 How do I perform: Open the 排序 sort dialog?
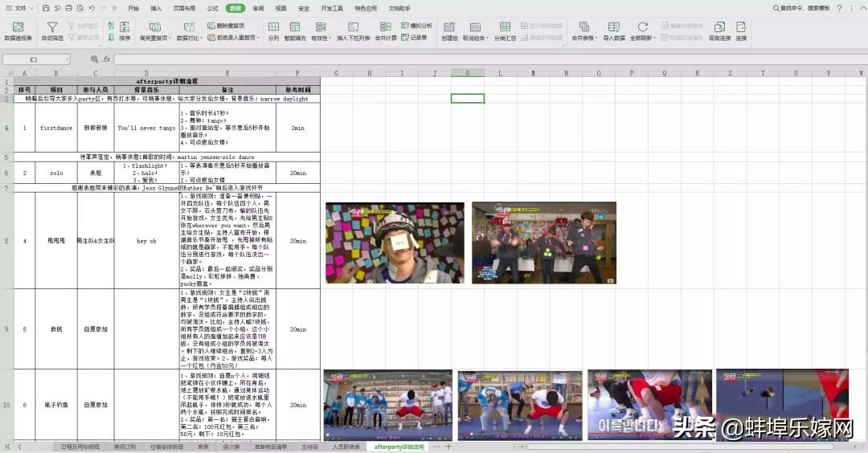coord(125,31)
